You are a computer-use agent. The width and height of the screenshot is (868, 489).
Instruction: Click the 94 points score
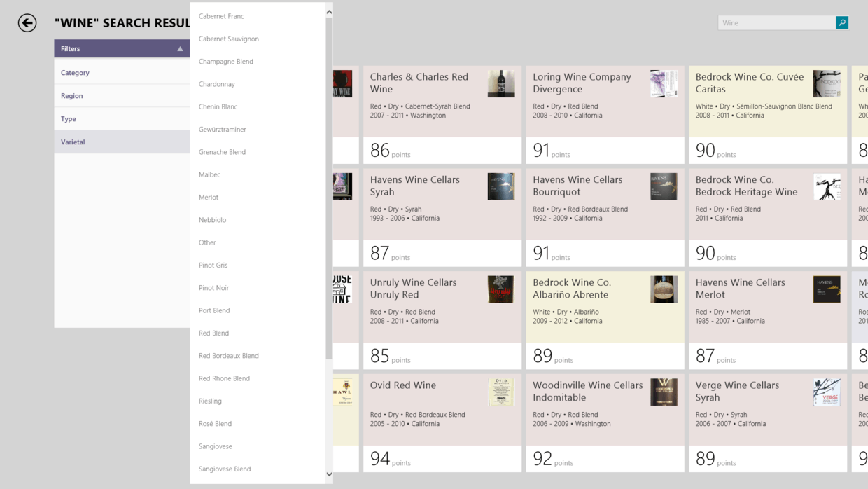pos(390,459)
